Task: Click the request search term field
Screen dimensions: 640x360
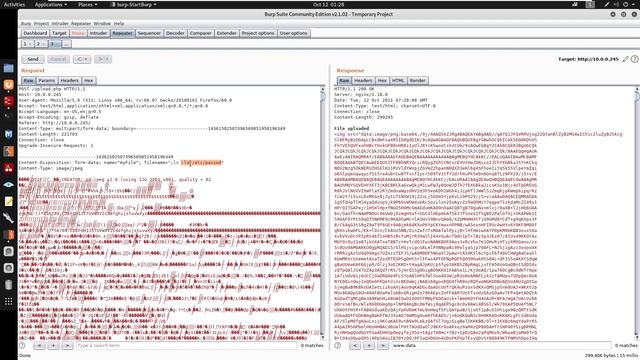Action: click(186, 346)
